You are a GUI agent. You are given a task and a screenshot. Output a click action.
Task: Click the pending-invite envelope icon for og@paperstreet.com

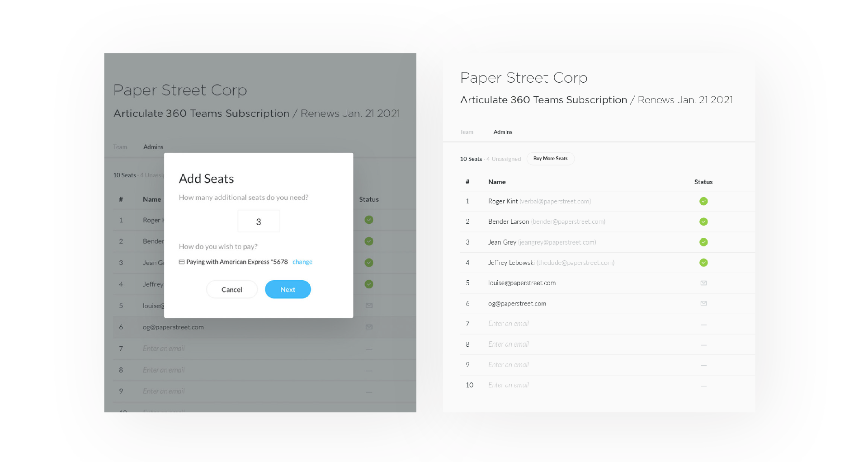703,303
